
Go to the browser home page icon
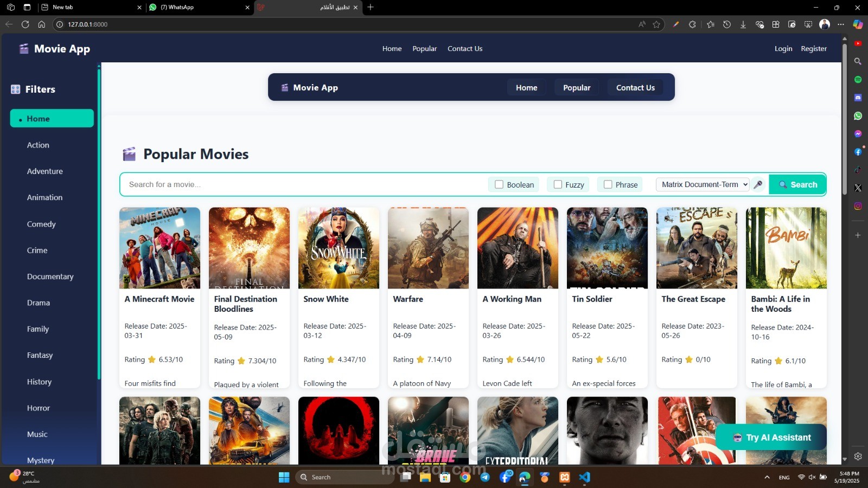click(x=41, y=24)
